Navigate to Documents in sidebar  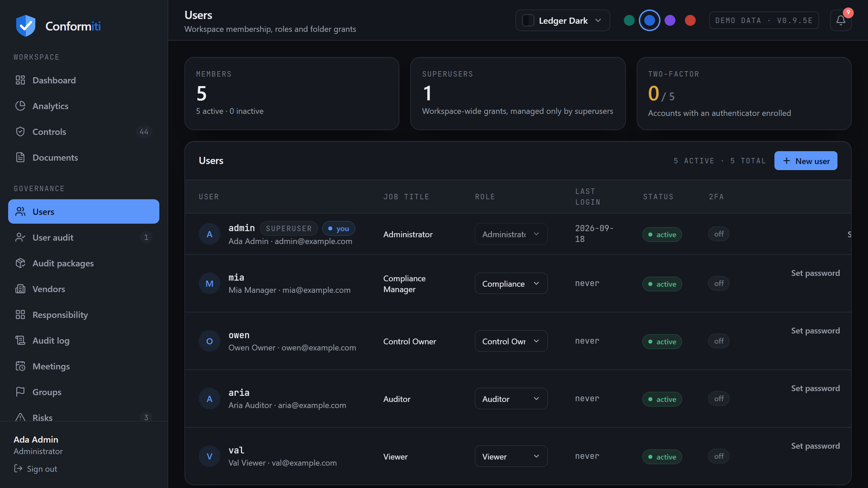(83, 157)
